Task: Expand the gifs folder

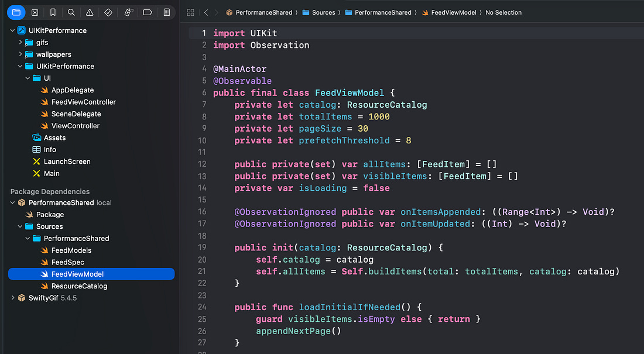Action: [20, 42]
